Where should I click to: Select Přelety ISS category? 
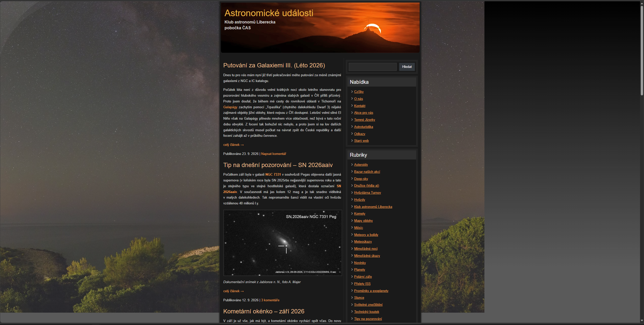[362, 284]
